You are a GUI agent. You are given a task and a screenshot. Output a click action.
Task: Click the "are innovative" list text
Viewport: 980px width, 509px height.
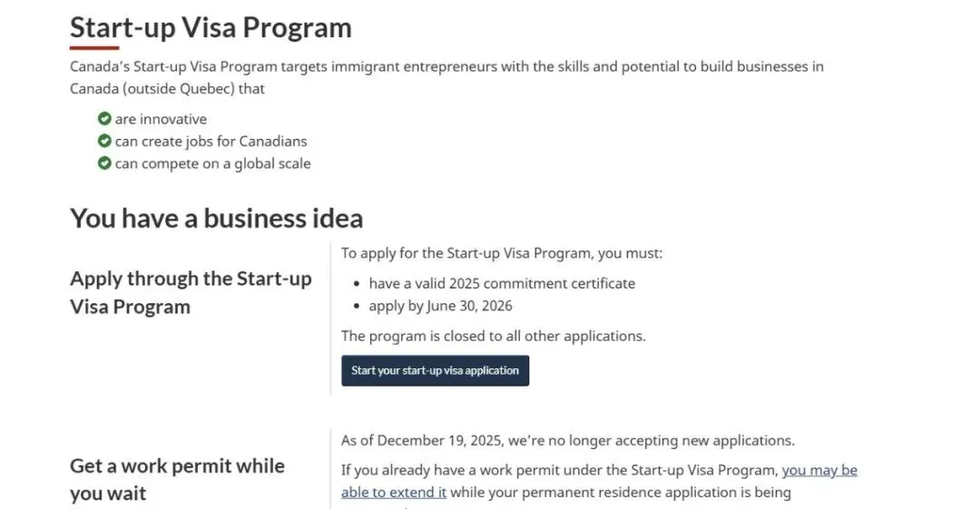click(161, 119)
